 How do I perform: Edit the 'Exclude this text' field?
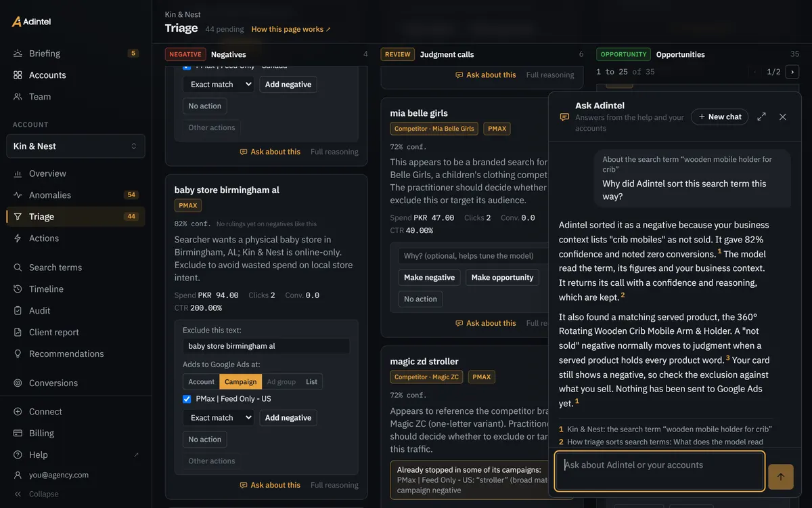tap(267, 346)
